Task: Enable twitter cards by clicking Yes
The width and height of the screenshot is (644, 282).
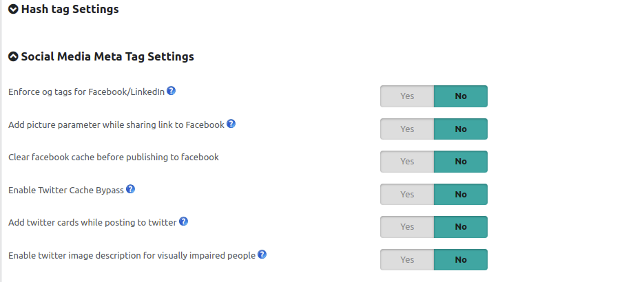Action: (407, 227)
